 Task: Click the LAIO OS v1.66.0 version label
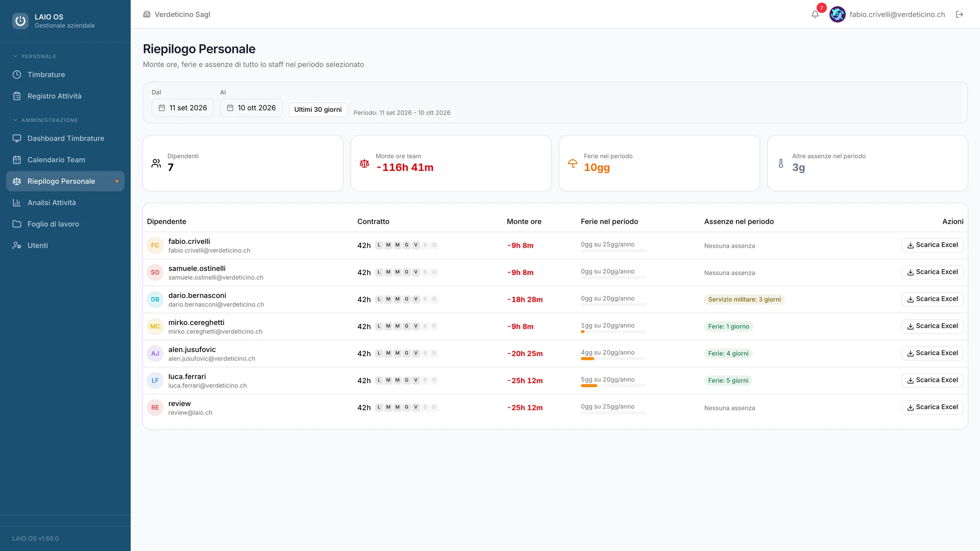click(35, 538)
